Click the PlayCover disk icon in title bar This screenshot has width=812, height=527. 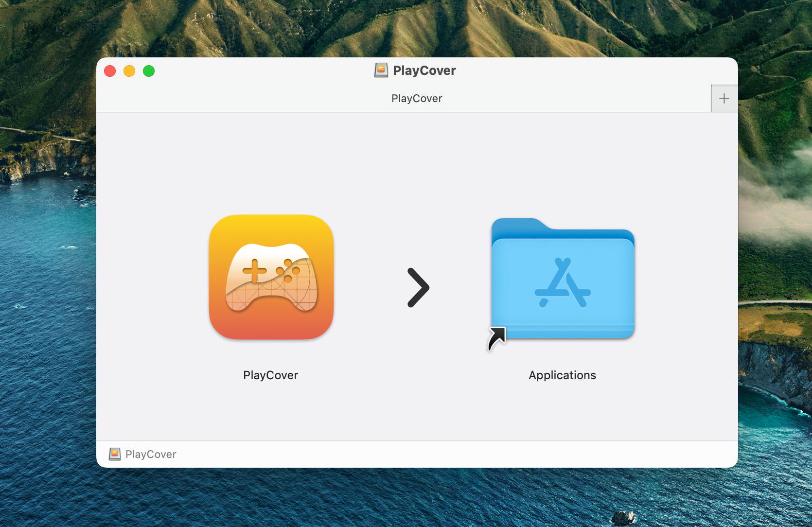[x=381, y=70]
